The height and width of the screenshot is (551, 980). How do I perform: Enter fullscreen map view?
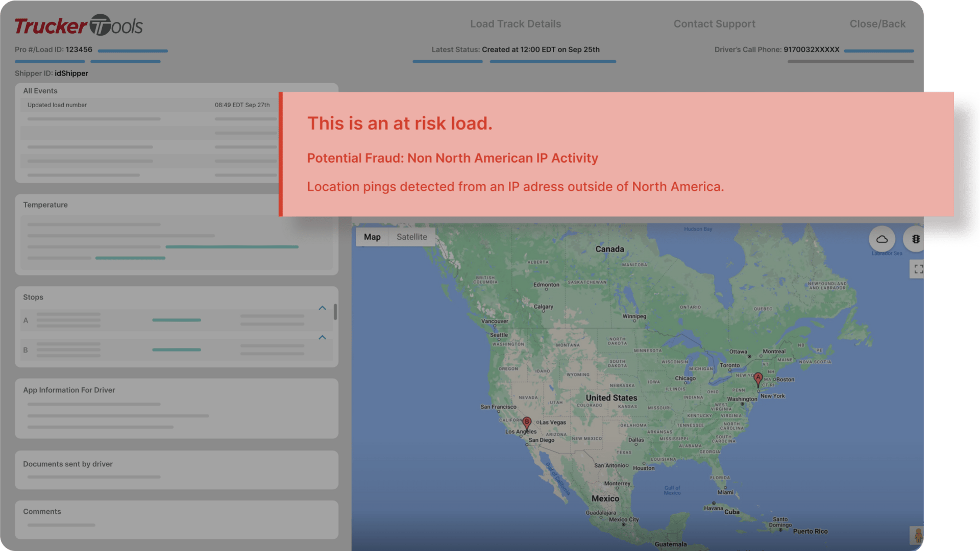pos(918,269)
